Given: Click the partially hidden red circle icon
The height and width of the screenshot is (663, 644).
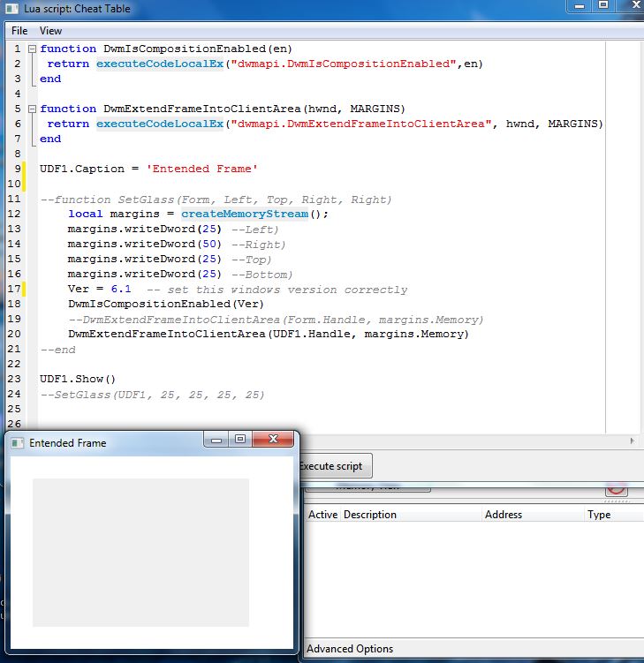Looking at the screenshot, I should coord(617,490).
